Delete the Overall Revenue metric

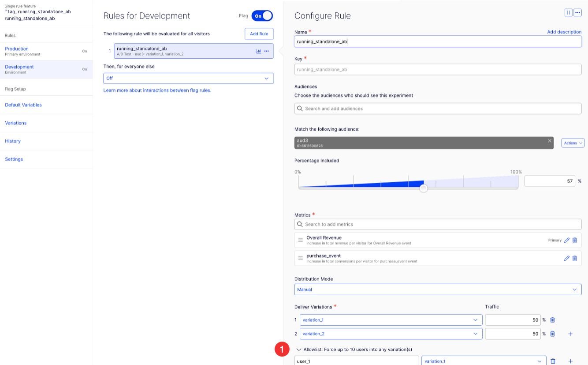click(x=574, y=240)
